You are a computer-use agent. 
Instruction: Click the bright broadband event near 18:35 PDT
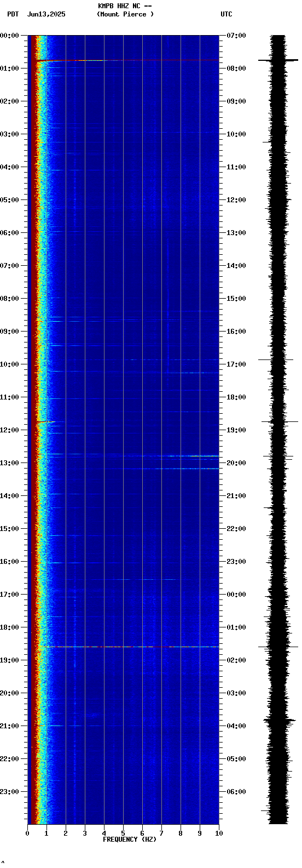[x=129, y=647]
